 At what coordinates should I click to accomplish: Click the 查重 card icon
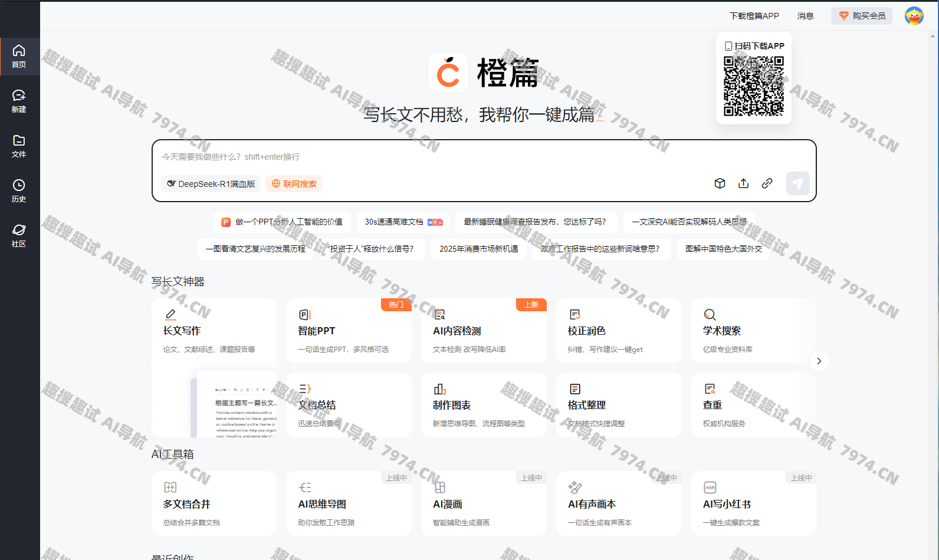pos(710,388)
